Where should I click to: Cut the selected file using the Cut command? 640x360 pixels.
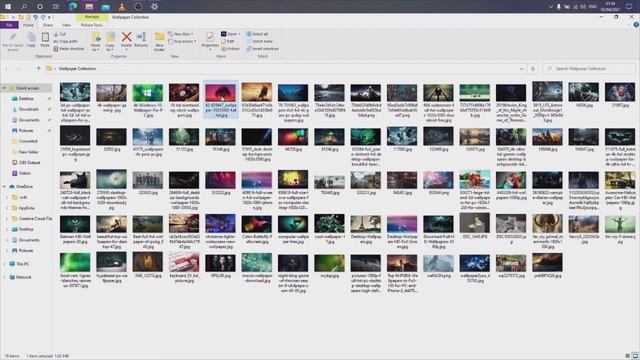pyautogui.click(x=60, y=34)
